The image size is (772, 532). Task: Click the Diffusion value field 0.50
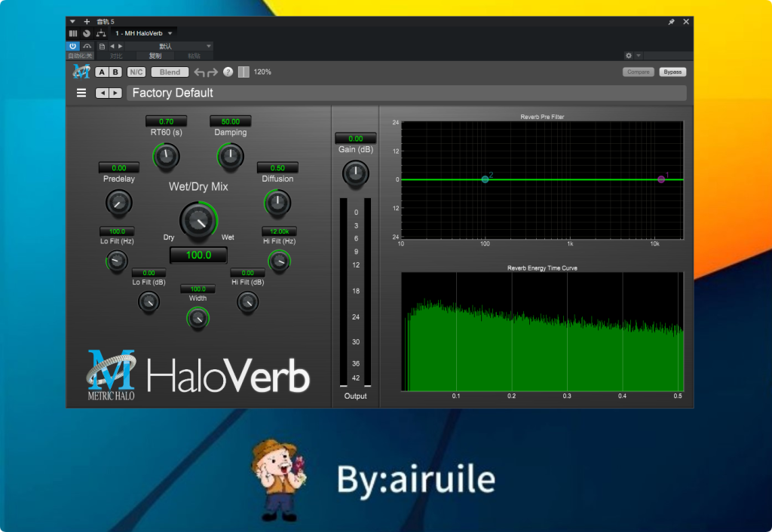pyautogui.click(x=277, y=168)
